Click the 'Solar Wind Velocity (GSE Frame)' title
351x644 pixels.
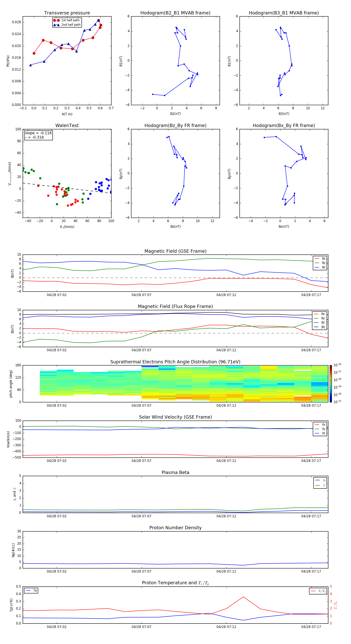click(175, 417)
